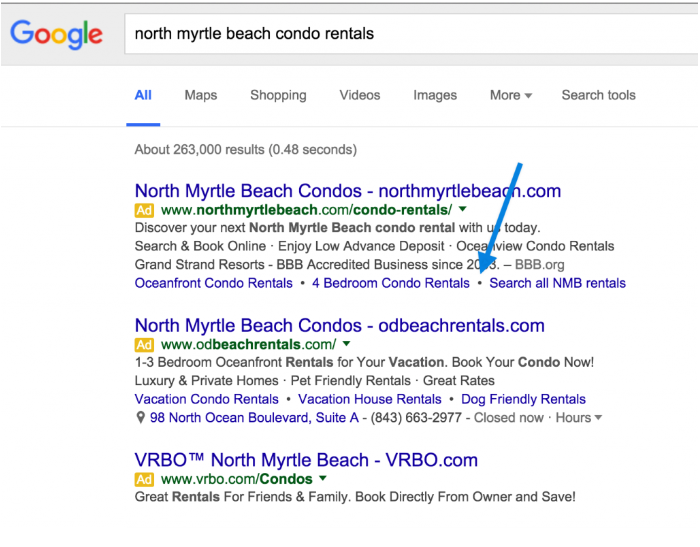Open the Images tab
The image size is (700, 547).
click(x=435, y=95)
